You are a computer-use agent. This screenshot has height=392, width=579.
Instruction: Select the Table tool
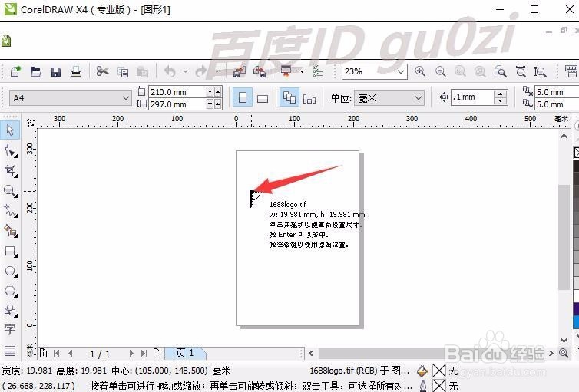coord(10,351)
